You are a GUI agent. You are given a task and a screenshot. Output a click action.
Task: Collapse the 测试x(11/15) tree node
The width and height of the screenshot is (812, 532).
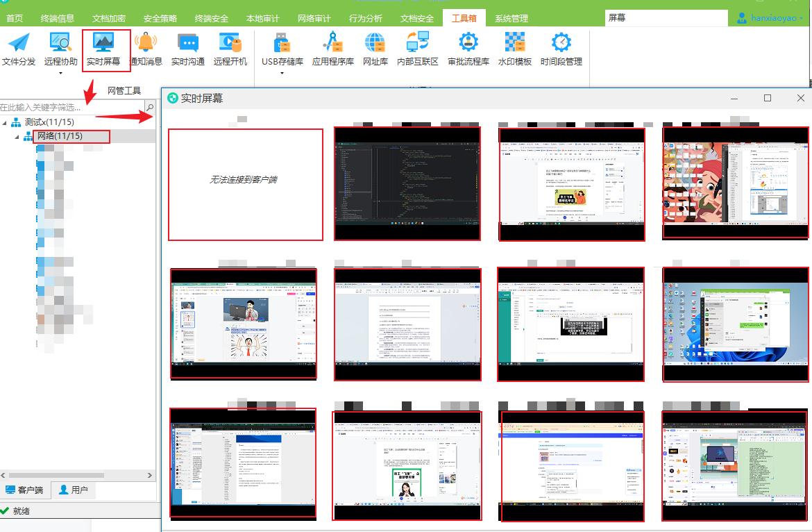coord(6,122)
